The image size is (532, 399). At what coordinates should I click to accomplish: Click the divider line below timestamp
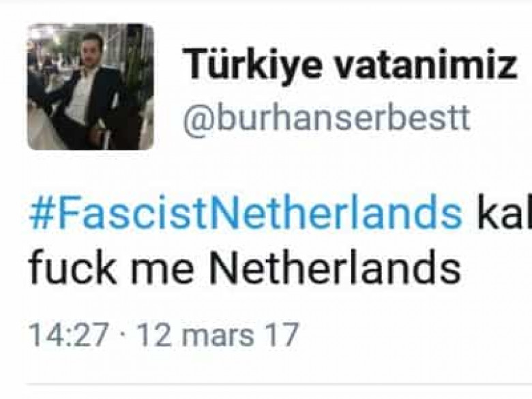(x=279, y=385)
